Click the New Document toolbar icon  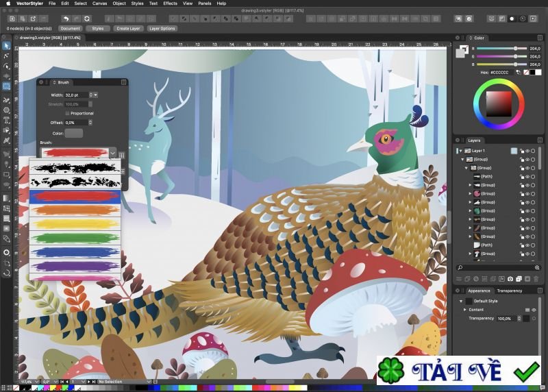(12, 19)
